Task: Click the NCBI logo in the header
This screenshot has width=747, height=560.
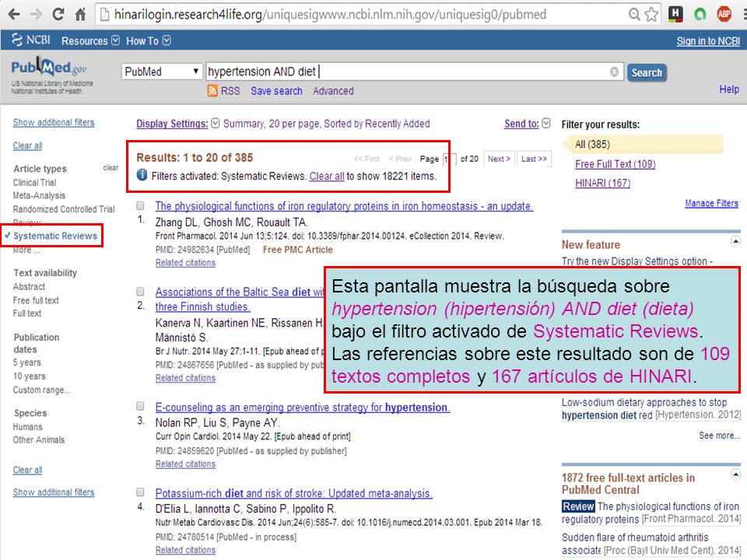Action: tap(31, 40)
